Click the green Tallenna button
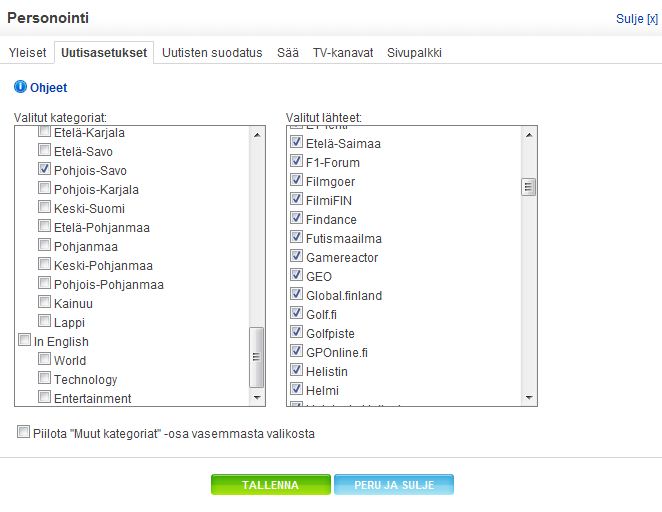Image resolution: width=662 pixels, height=512 pixels. coord(270,485)
